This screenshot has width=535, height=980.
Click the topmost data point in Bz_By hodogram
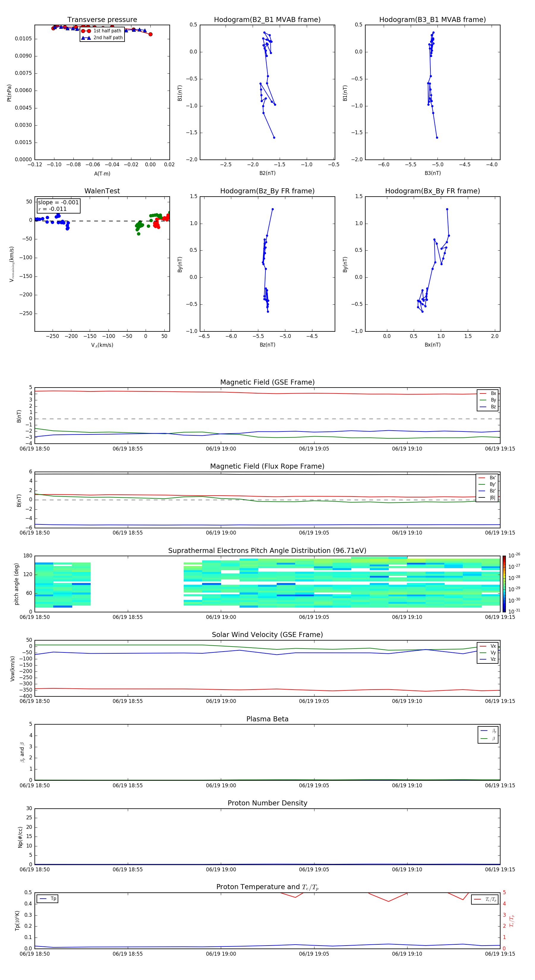point(273,209)
